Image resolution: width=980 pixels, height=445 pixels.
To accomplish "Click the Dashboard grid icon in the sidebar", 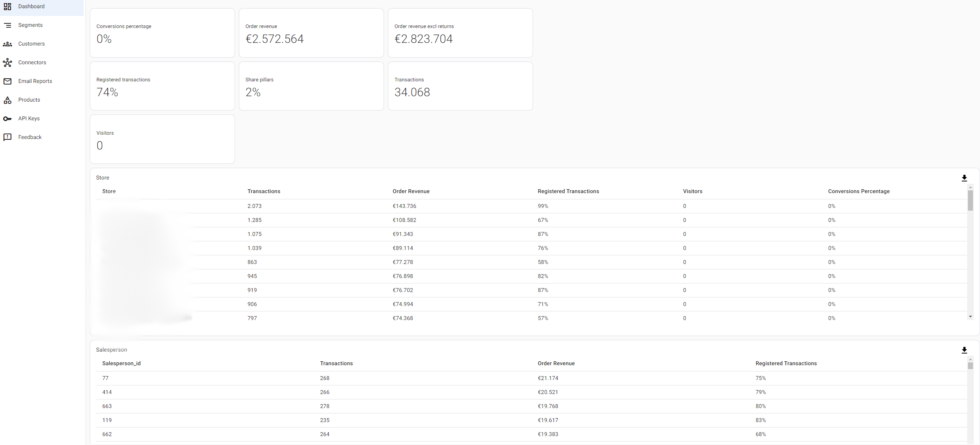I will 8,6.
